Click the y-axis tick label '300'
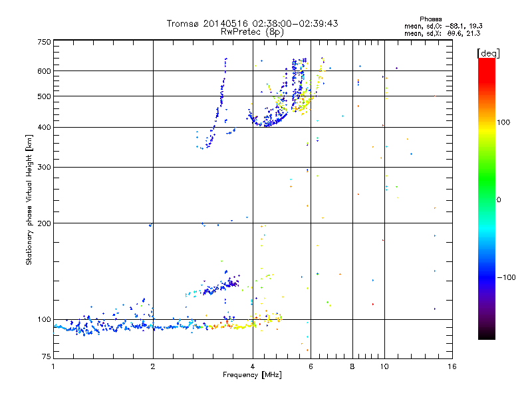Viewport: 532px width, 399px height. [44, 168]
